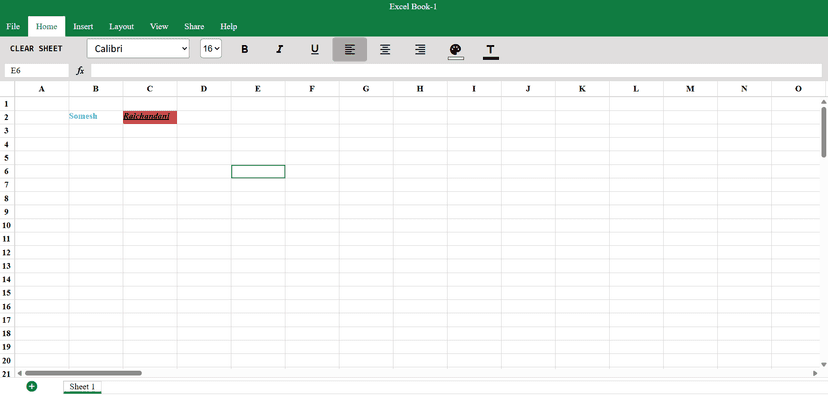Screen dimensions: 828x396
Task: Open the Insert menu
Action: pos(83,26)
